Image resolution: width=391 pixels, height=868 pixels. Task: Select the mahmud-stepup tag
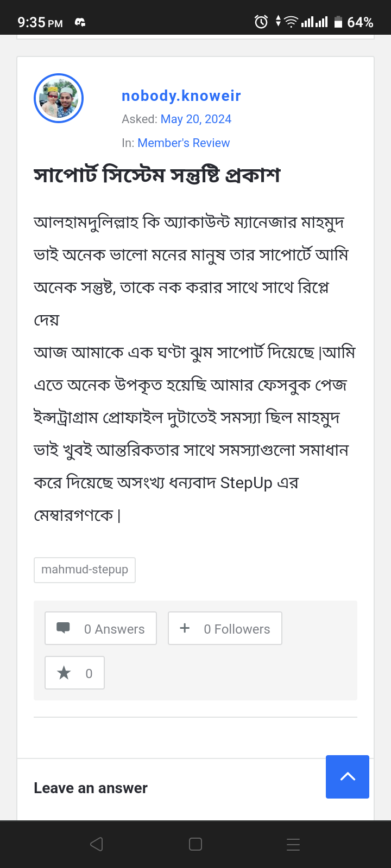tap(85, 570)
